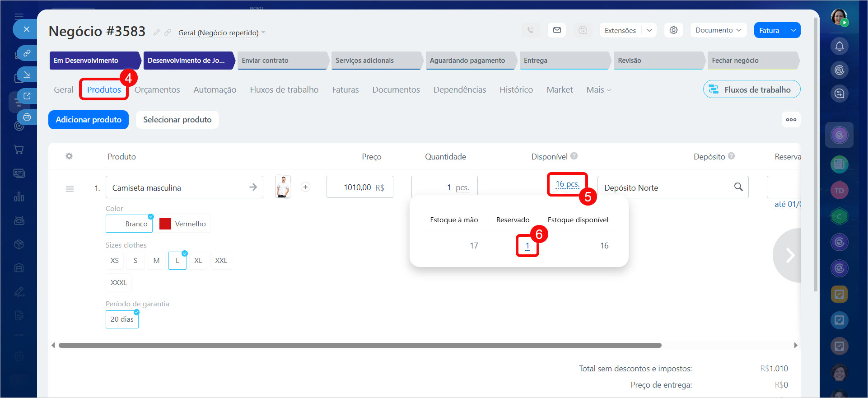Click the table column settings gear icon
The width and height of the screenshot is (868, 398).
[x=69, y=156]
